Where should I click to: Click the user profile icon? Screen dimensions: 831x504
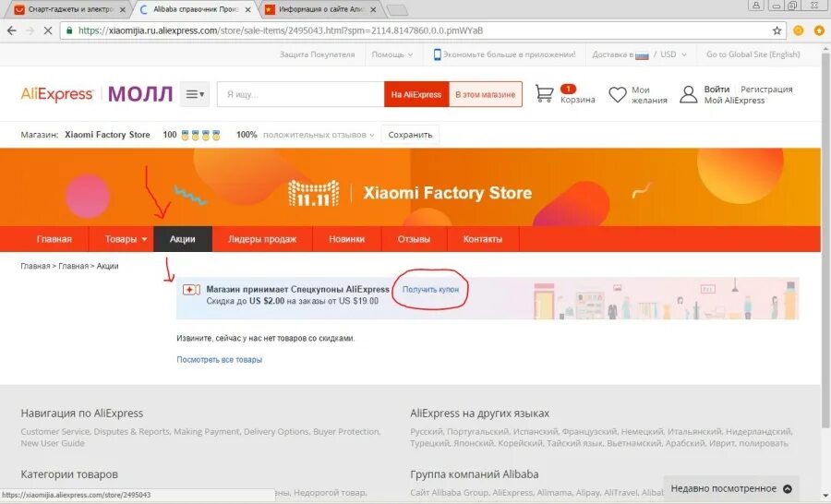(x=688, y=94)
